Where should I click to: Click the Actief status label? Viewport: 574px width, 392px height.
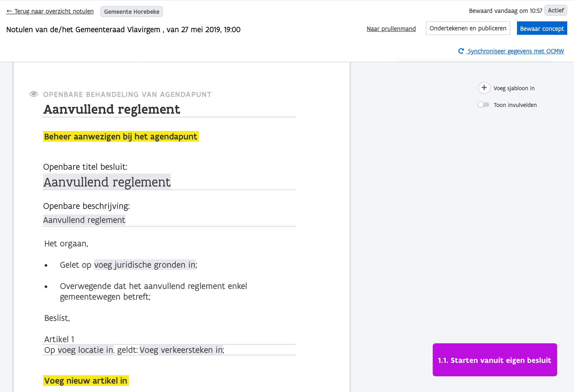(556, 10)
